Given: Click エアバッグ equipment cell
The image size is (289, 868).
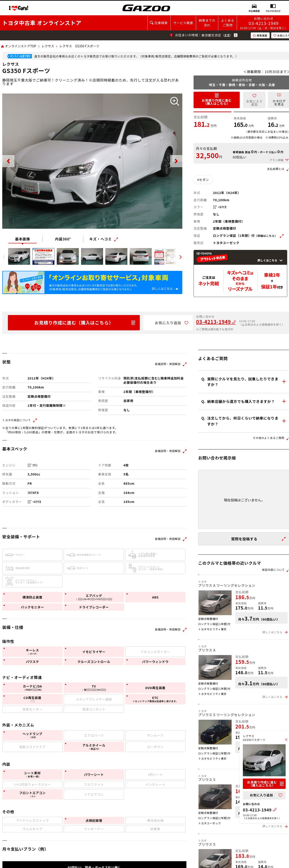Looking at the screenshot, I should tap(94, 597).
